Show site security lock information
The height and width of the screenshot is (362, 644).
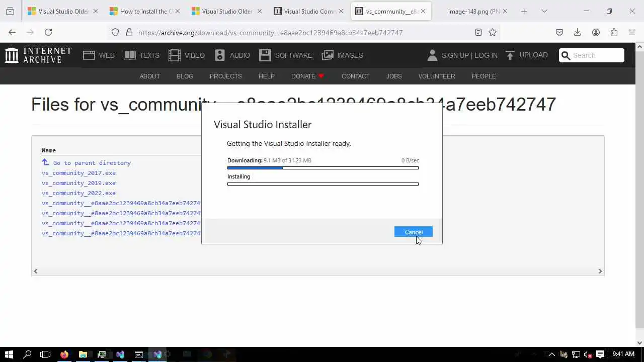(x=129, y=32)
